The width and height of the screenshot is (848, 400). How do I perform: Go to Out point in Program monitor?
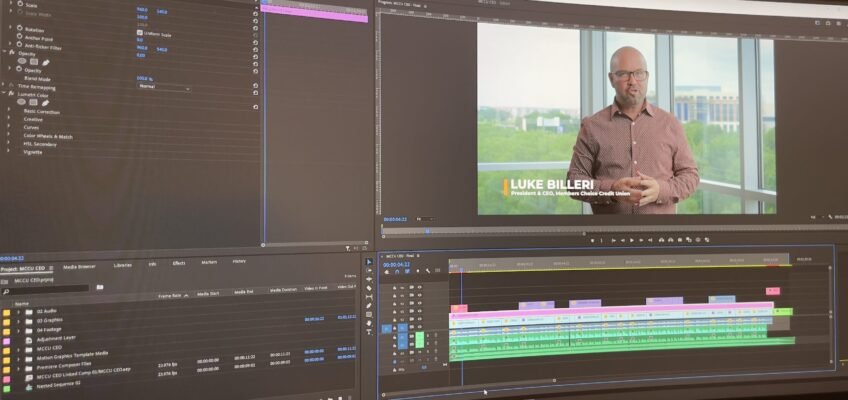(x=650, y=240)
